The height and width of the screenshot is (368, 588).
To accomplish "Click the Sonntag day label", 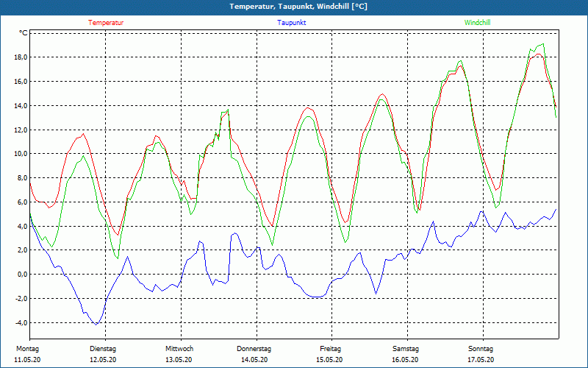I will pyautogui.click(x=481, y=349).
